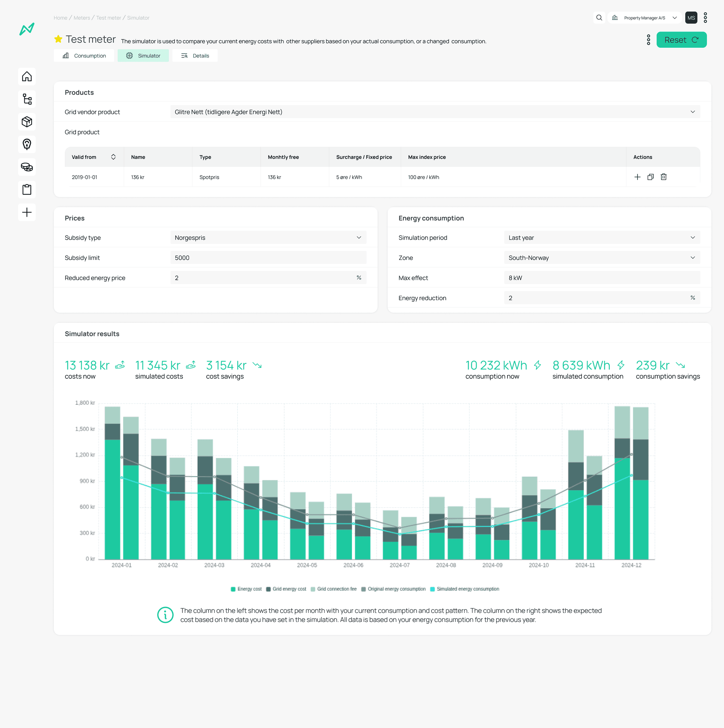Switch to the Consumption tab

point(84,56)
